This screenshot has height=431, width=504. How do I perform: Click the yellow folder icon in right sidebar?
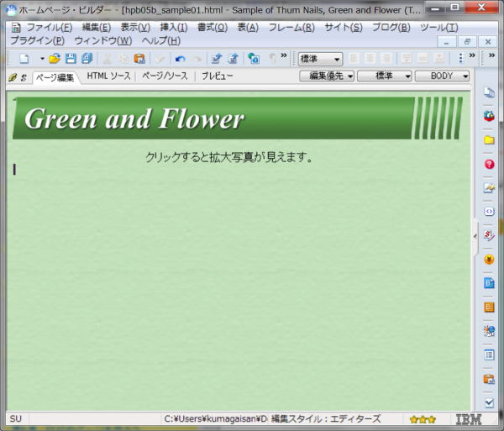click(489, 139)
